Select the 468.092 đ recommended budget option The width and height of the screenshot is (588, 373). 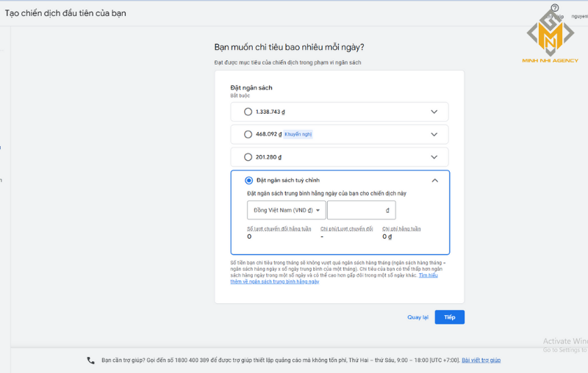tap(248, 134)
